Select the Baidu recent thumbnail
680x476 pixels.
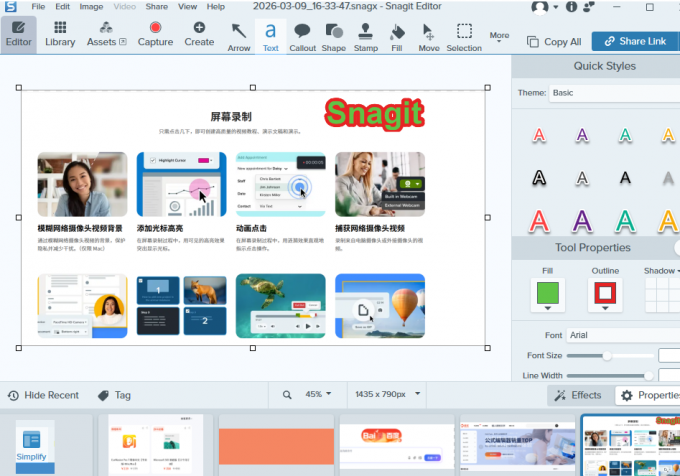tap(397, 447)
